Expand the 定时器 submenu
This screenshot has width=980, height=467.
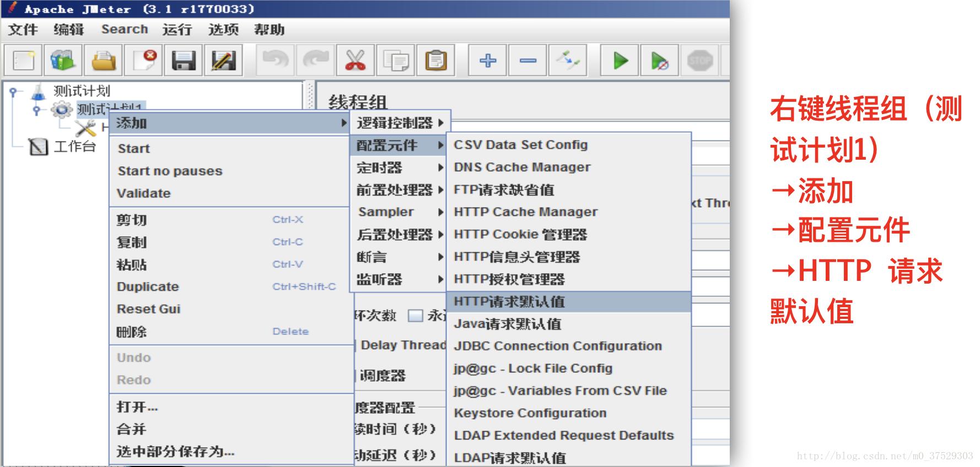[x=398, y=167]
